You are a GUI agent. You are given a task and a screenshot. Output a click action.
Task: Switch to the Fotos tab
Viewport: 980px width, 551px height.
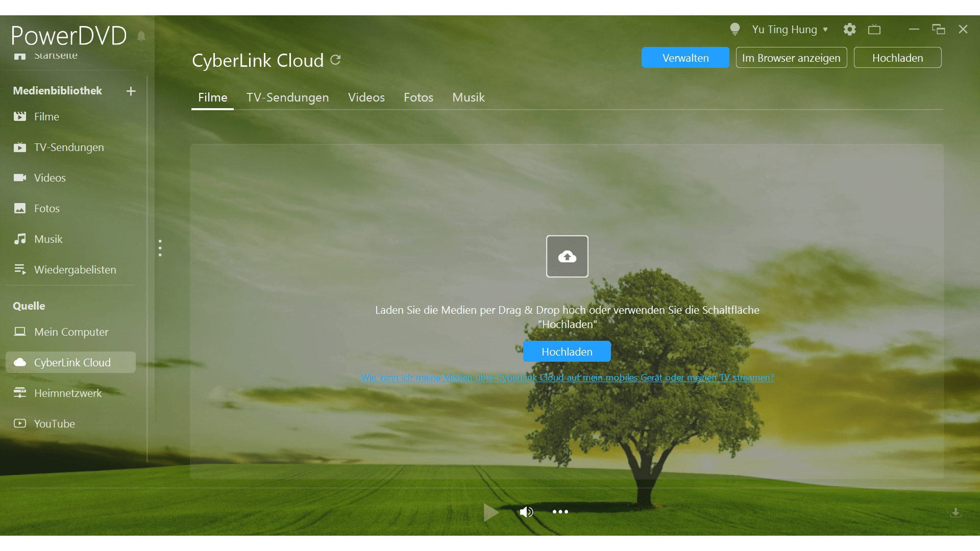pyautogui.click(x=418, y=97)
